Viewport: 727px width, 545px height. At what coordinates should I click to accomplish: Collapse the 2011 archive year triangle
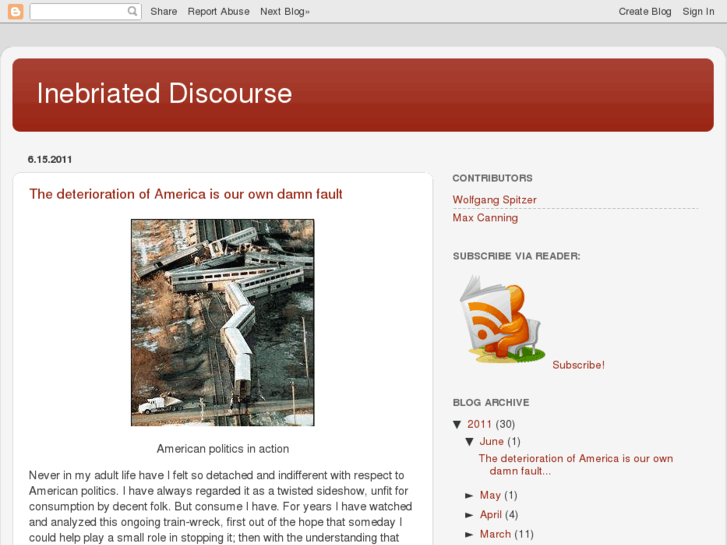(458, 424)
